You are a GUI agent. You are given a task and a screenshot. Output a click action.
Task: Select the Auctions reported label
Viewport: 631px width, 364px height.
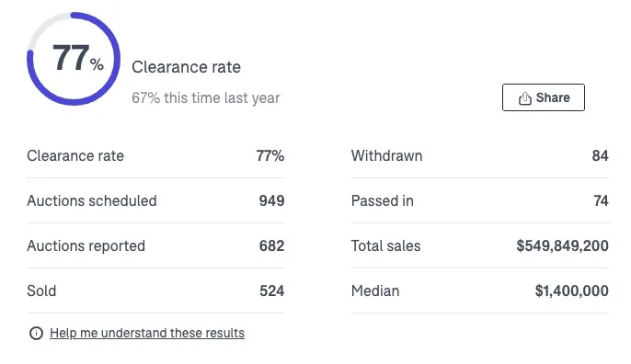pos(86,245)
